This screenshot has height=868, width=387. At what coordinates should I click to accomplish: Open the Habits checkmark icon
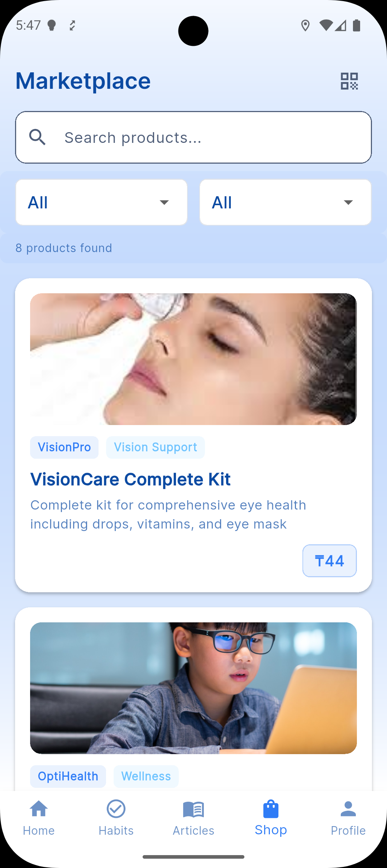click(x=116, y=809)
